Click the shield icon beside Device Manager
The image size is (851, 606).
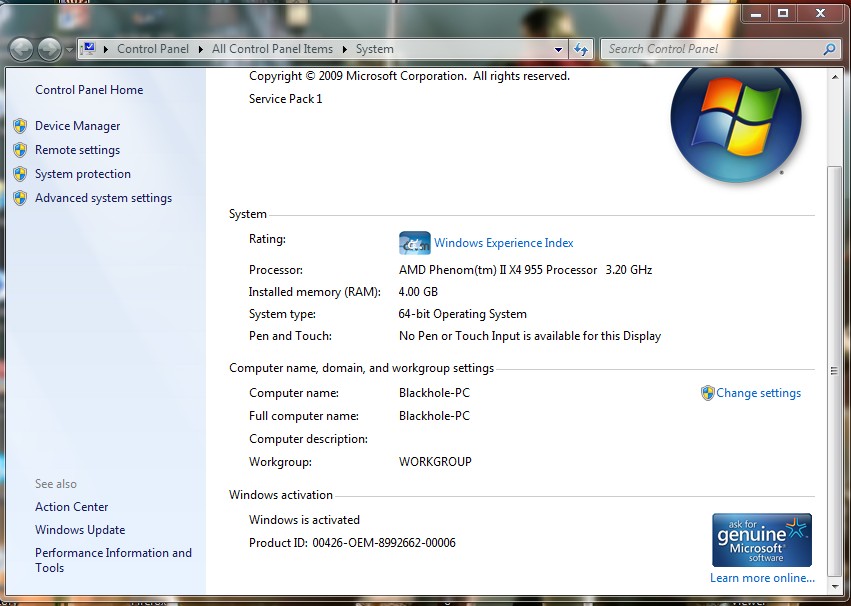[20, 126]
